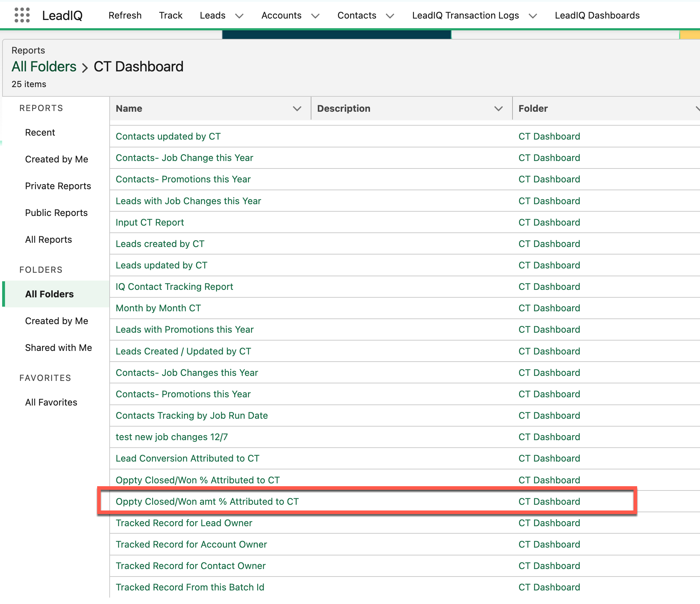
Task: Open Month by Month CT report
Action: [158, 308]
